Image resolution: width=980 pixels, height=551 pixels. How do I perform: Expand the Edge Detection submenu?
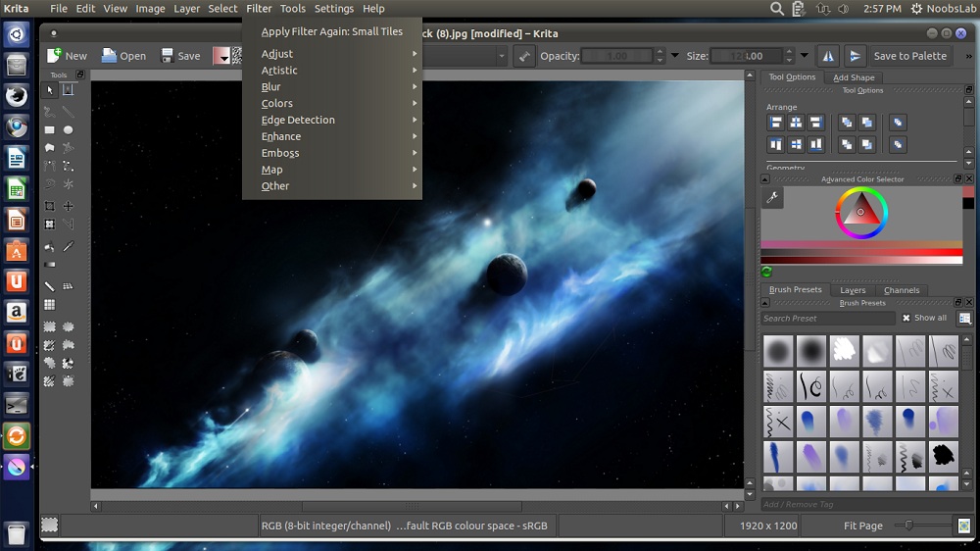pos(332,120)
